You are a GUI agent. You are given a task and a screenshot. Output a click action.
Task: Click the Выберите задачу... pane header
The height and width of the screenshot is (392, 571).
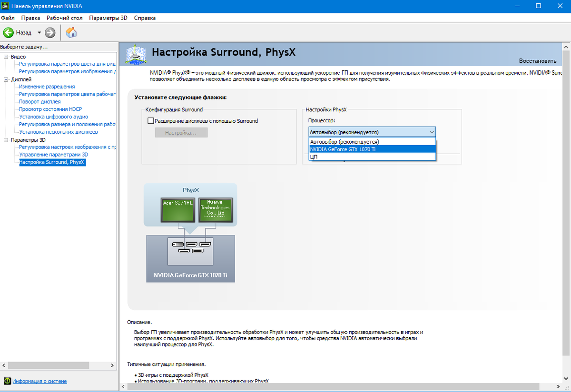(24, 47)
